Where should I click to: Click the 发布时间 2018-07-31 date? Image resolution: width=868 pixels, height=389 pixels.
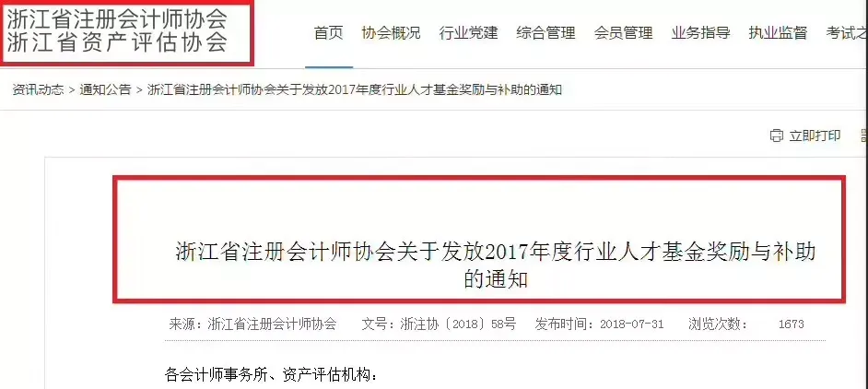coord(599,324)
